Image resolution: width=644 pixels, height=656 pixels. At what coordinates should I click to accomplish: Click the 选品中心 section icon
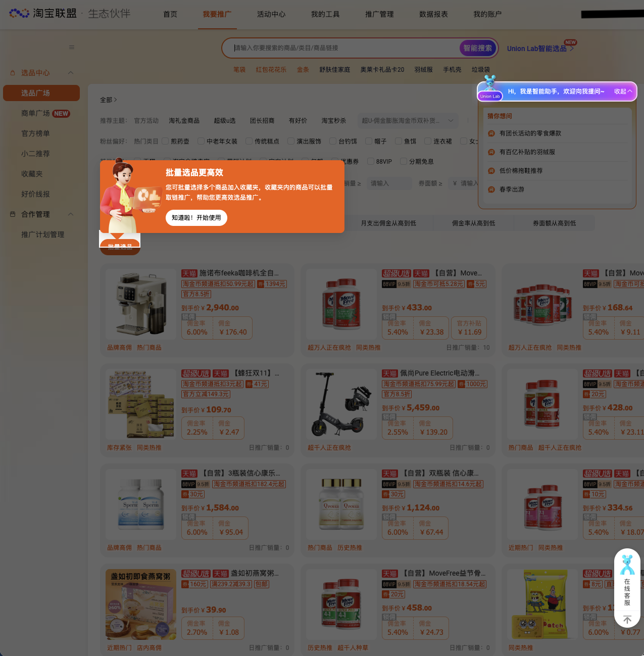pyautogui.click(x=13, y=73)
